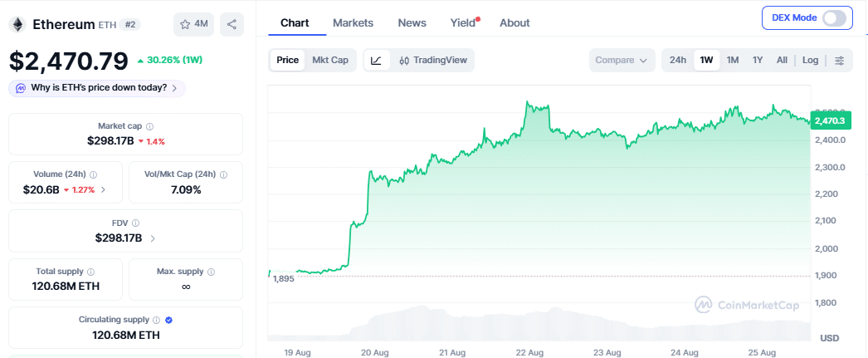
Task: Open FDV info icon
Action: (x=135, y=223)
